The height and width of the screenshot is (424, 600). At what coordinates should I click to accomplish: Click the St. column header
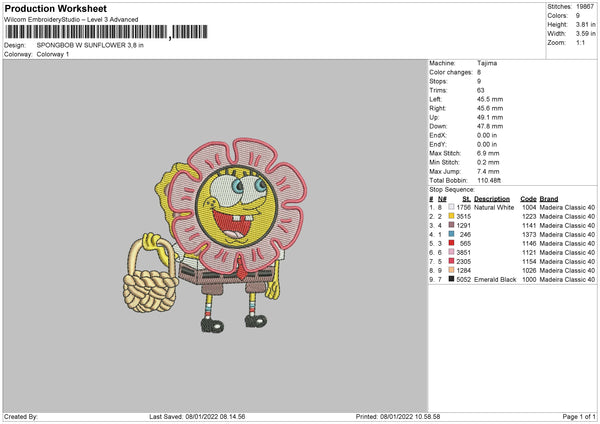pyautogui.click(x=466, y=199)
